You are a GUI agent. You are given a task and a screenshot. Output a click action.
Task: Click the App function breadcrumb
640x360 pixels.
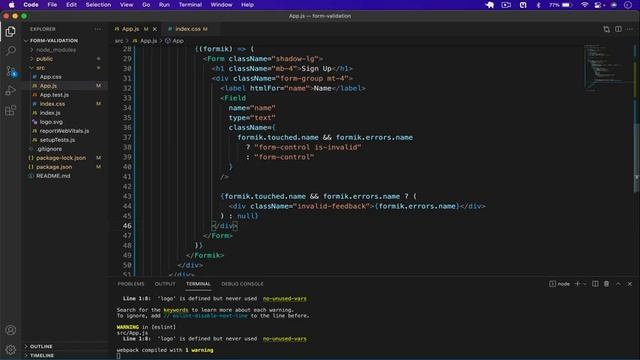[x=174, y=41]
